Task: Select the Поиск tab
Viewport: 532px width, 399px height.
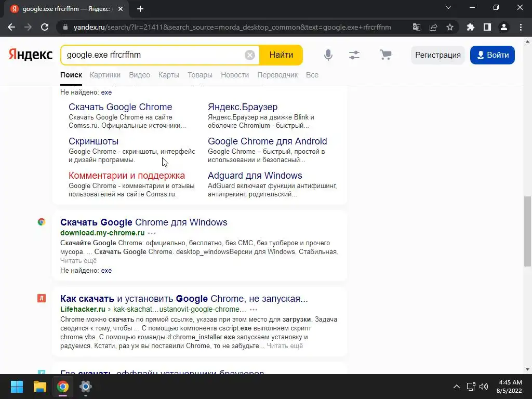Action: (71, 75)
